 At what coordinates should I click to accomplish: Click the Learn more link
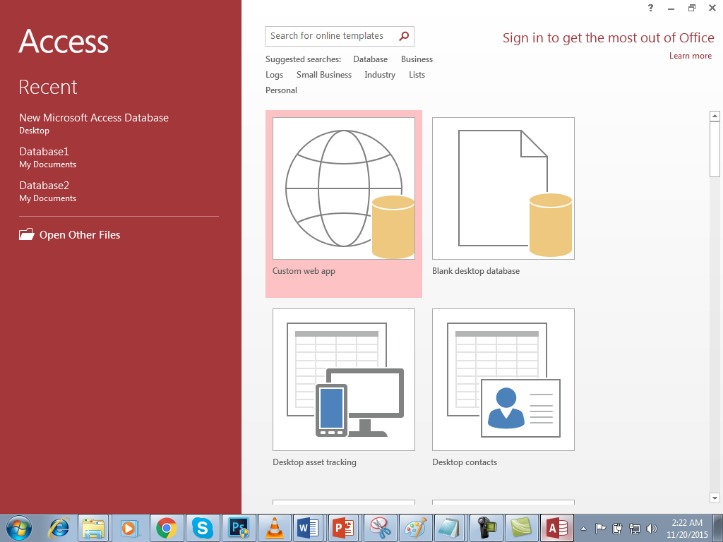[690, 56]
